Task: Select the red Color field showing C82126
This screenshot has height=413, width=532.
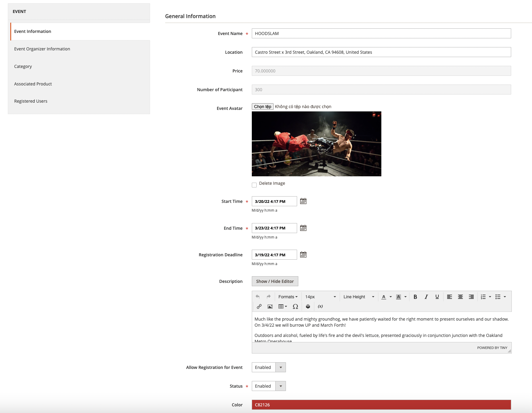Action: click(380, 405)
